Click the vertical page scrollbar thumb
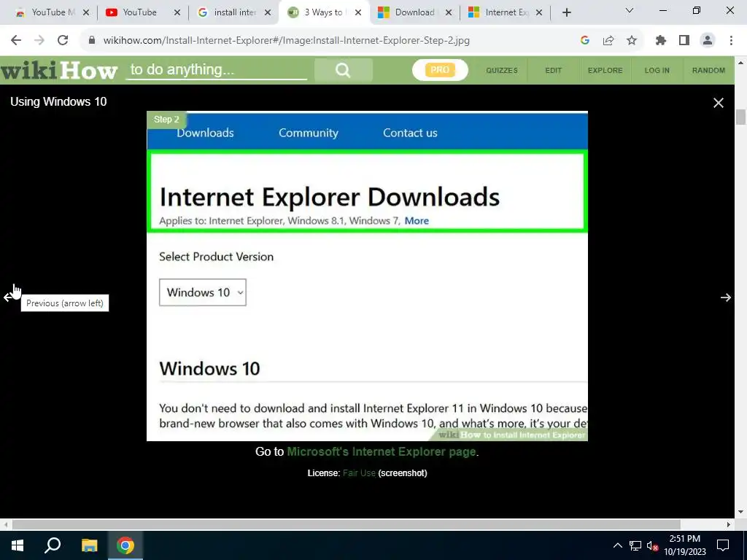Screen dimensions: 747x560 [740, 117]
